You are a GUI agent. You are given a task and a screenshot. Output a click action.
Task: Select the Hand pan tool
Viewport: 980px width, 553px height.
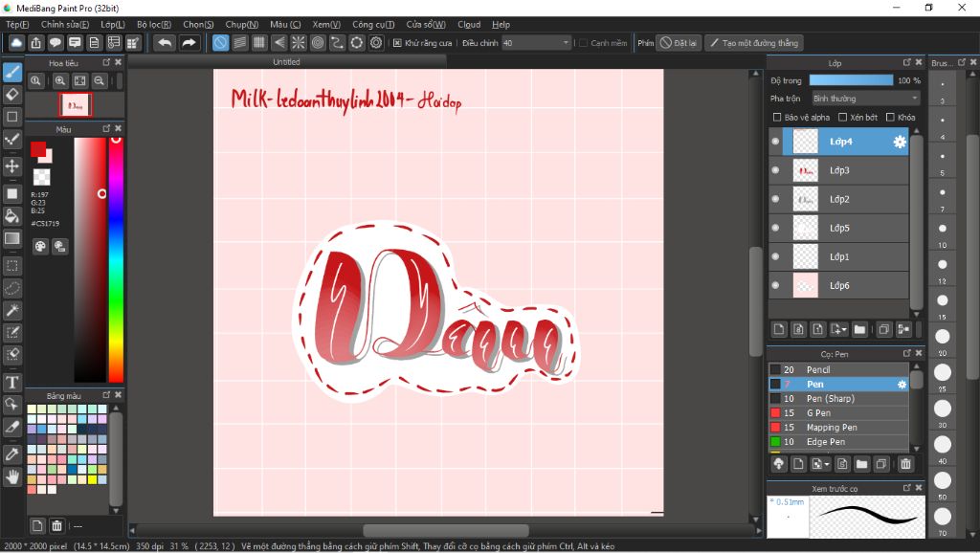point(11,476)
